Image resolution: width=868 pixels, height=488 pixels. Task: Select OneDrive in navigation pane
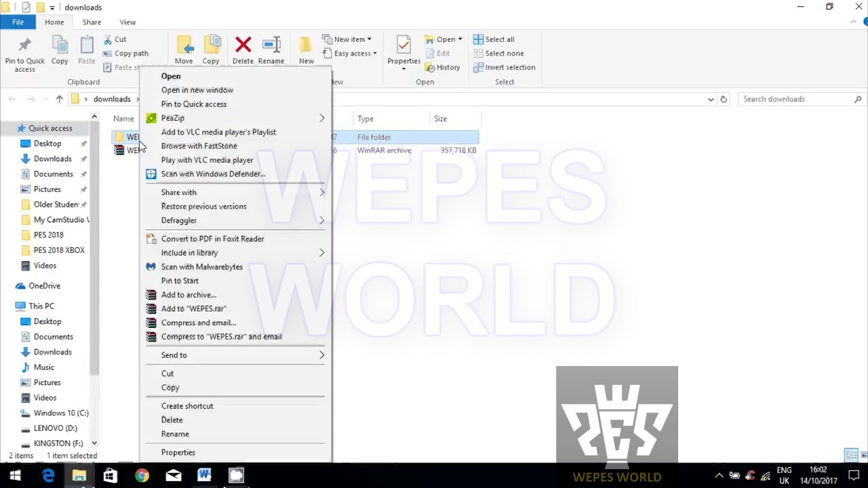click(44, 286)
